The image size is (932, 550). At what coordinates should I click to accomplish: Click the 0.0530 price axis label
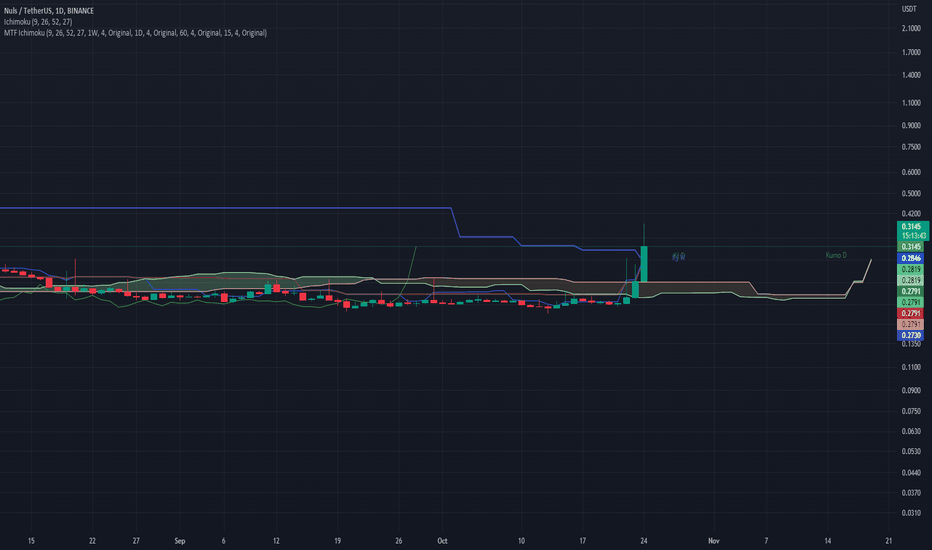pyautogui.click(x=911, y=451)
